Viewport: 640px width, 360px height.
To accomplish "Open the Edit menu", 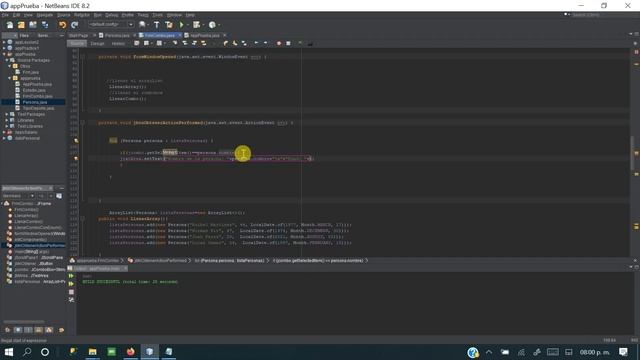I will point(16,15).
